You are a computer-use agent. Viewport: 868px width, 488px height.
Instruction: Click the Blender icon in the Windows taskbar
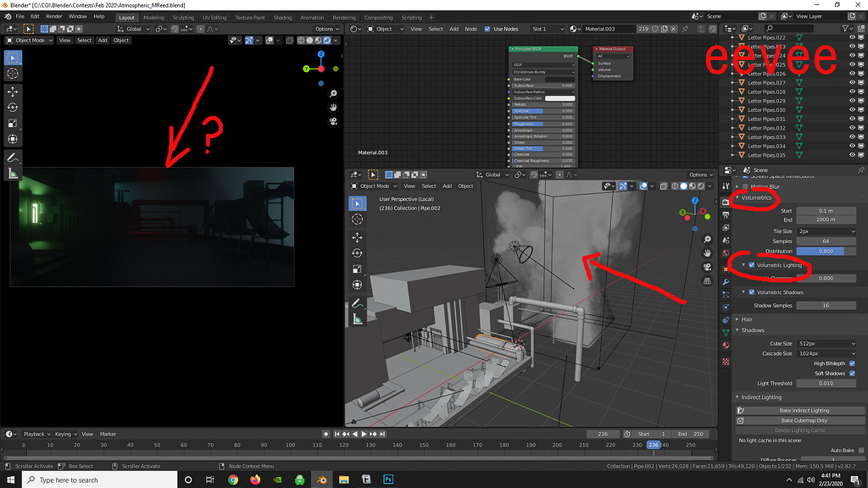click(321, 480)
